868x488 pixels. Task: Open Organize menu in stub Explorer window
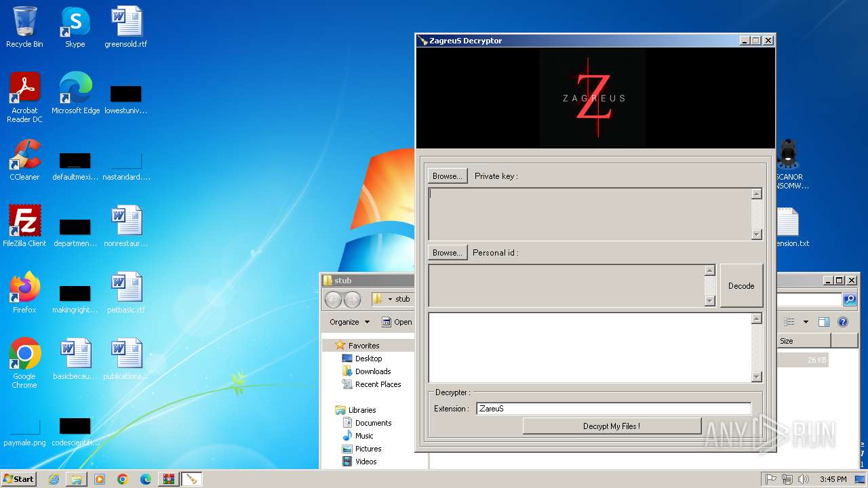350,322
